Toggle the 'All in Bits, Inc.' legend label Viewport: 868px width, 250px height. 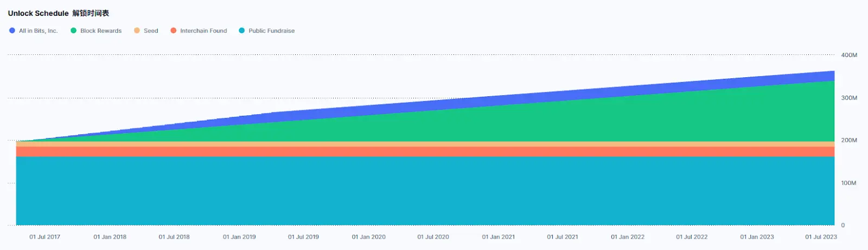pos(38,31)
